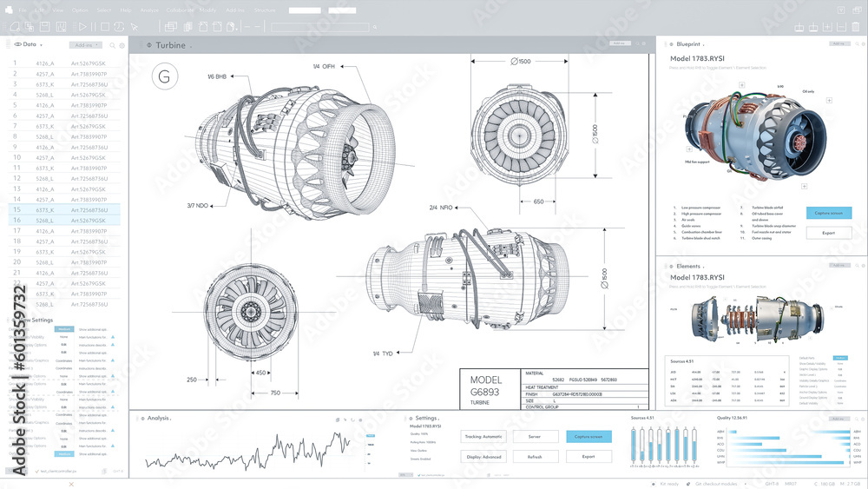Click search magnifier in Data panel header
The image size is (868, 489).
[x=112, y=45]
